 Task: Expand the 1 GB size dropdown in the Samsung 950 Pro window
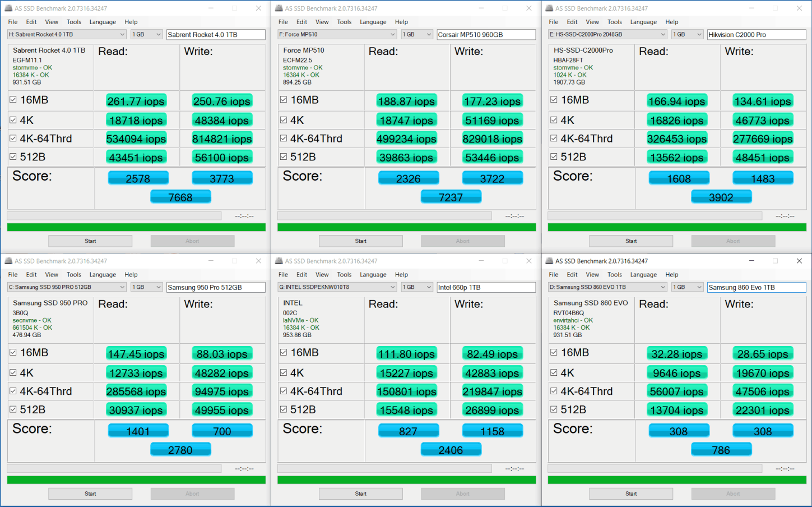tap(147, 287)
